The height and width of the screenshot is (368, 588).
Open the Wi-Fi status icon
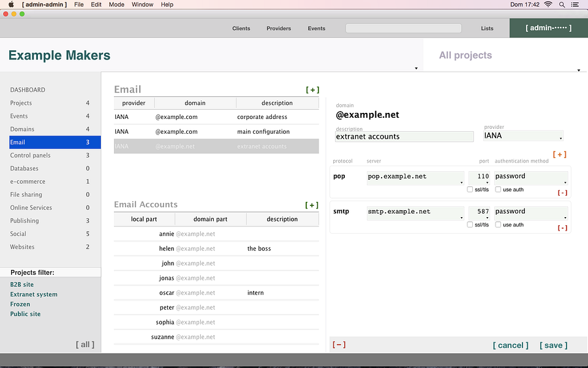point(548,4)
